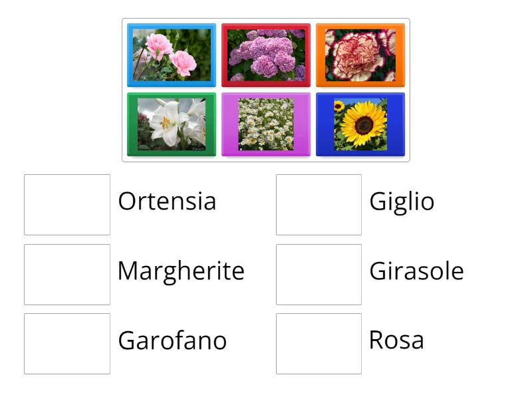Click the Ortensia label
The image size is (532, 399).
click(166, 201)
